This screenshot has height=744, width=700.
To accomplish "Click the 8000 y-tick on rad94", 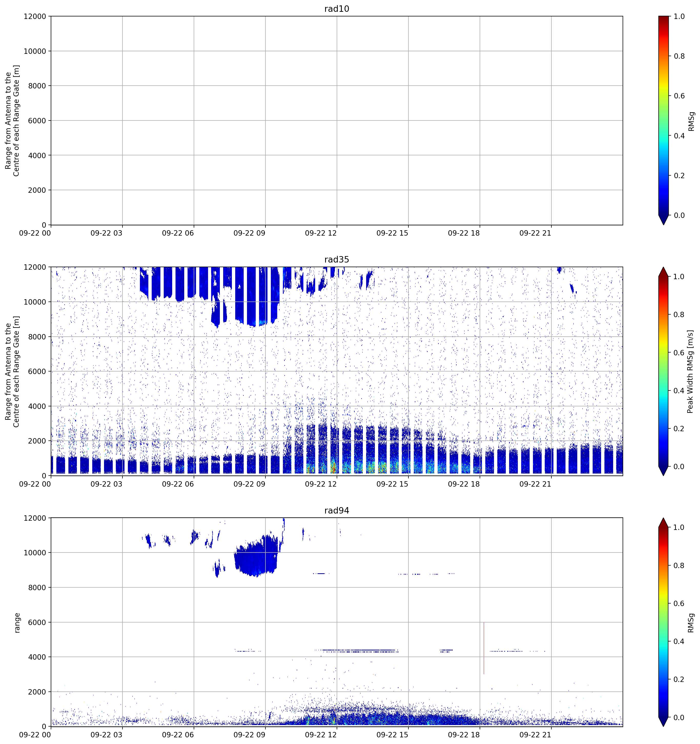I will tap(37, 588).
